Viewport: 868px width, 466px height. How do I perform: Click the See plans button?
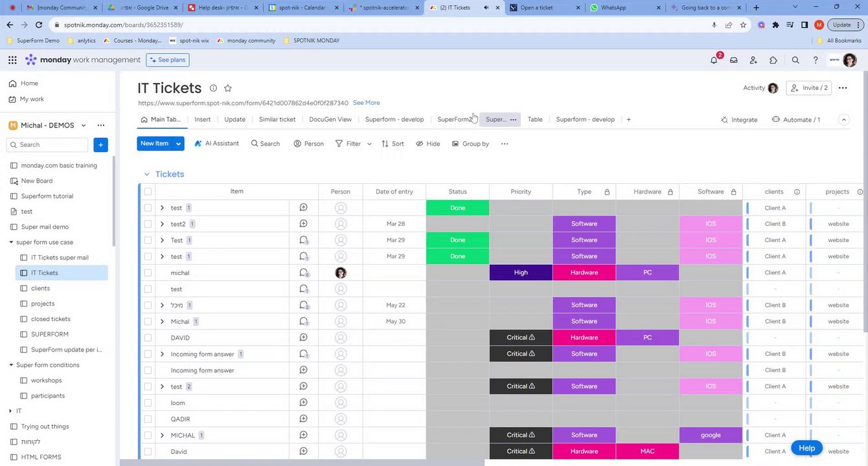(168, 60)
